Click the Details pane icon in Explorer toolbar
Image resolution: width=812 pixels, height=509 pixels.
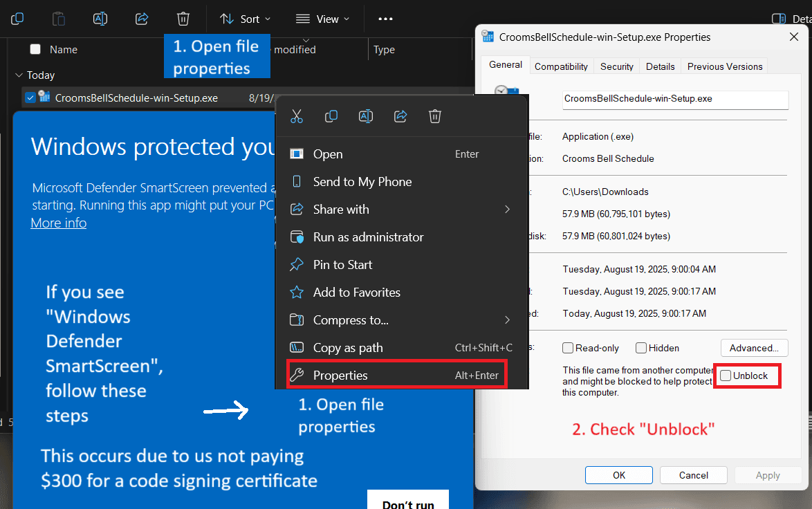point(778,19)
